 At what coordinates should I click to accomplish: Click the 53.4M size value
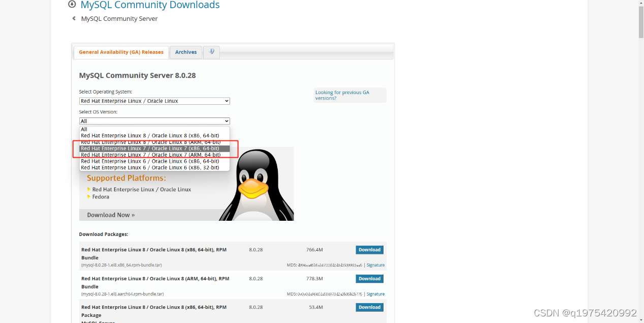(316, 307)
